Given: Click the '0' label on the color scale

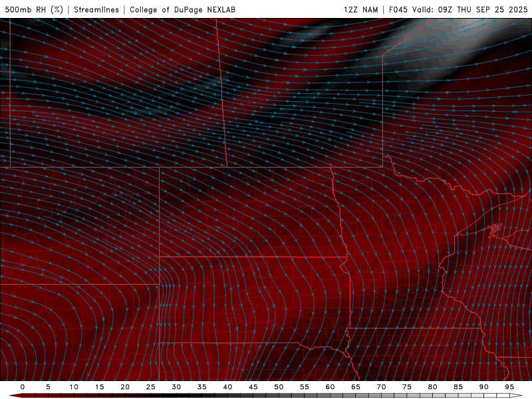Looking at the screenshot, I should coord(23,387).
